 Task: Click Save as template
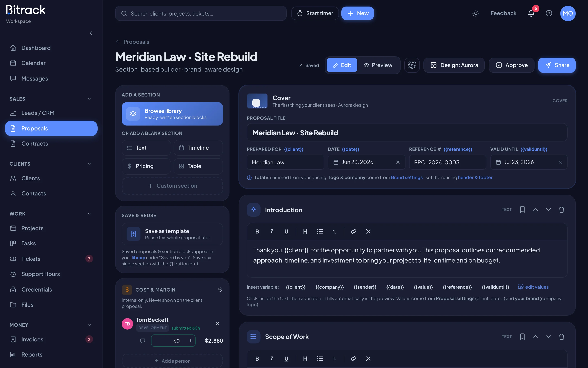[x=172, y=234]
